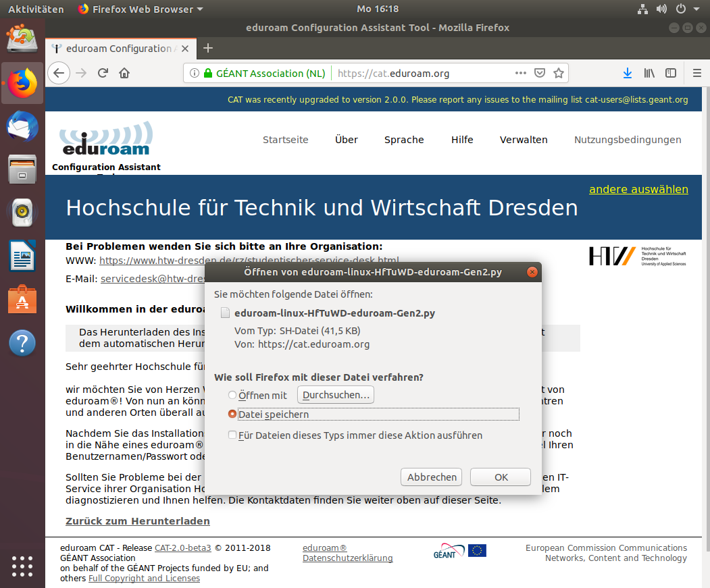Open the eduroam Datenschutzerklärung link
The width and height of the screenshot is (710, 588).
click(x=348, y=553)
